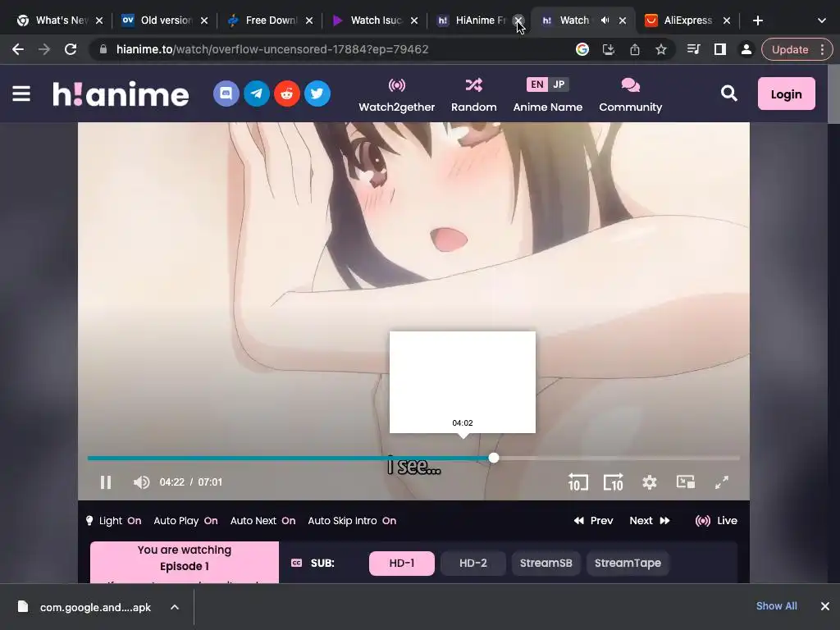Show All downloads

(x=776, y=606)
